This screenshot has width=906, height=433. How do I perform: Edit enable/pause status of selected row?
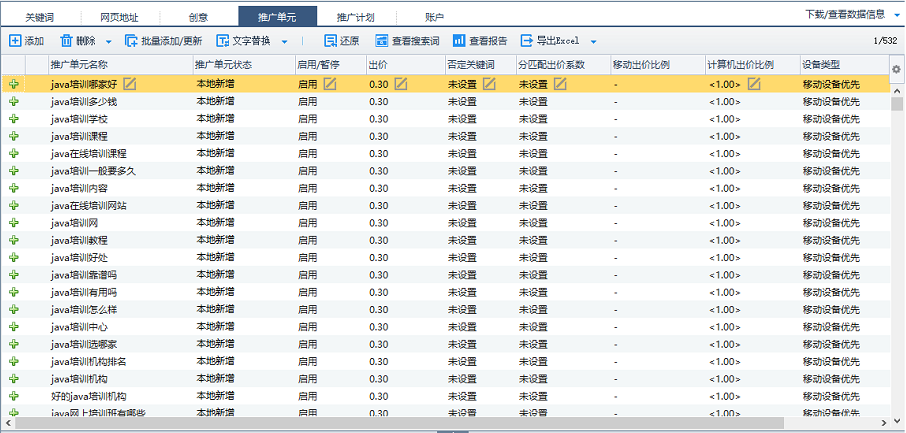point(329,84)
